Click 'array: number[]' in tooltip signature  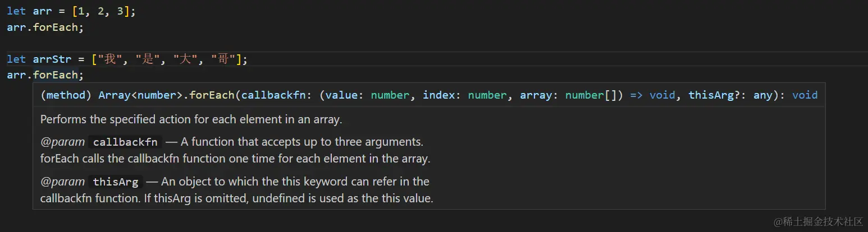point(569,95)
